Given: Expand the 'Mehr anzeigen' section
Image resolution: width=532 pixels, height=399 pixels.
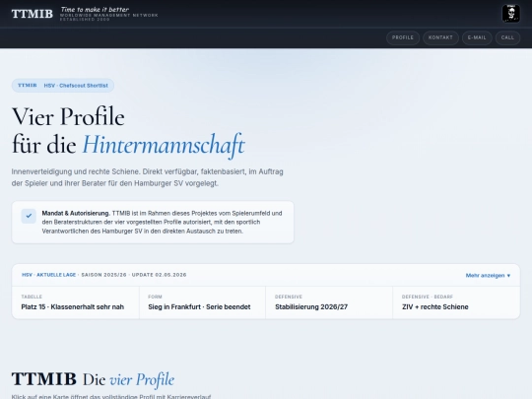Looking at the screenshot, I should [488, 275].
